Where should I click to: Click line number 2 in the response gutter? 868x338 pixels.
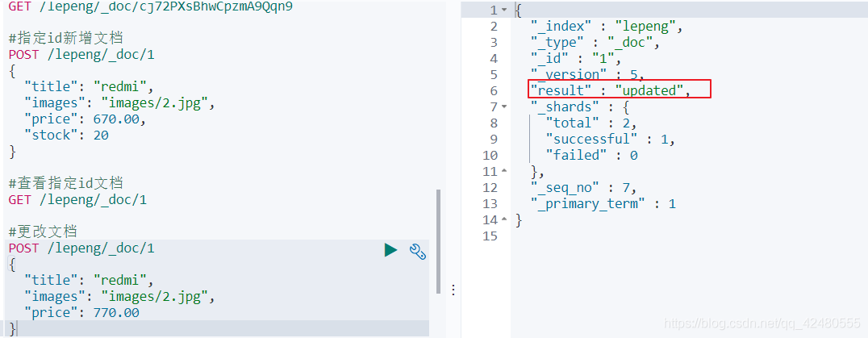[x=493, y=26]
